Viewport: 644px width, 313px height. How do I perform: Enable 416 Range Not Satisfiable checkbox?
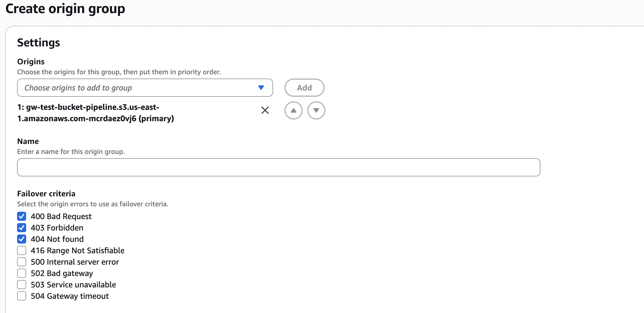[22, 250]
